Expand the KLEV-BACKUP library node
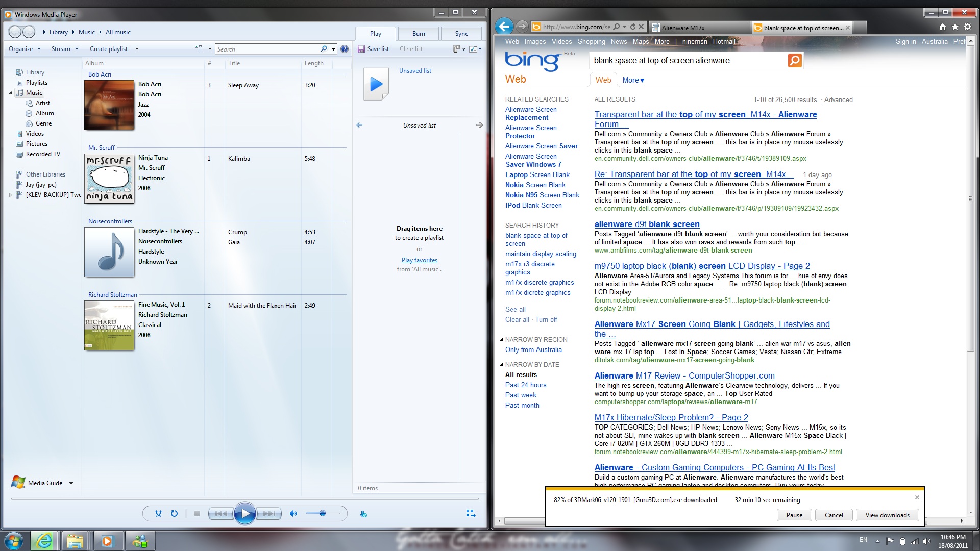 (10, 195)
